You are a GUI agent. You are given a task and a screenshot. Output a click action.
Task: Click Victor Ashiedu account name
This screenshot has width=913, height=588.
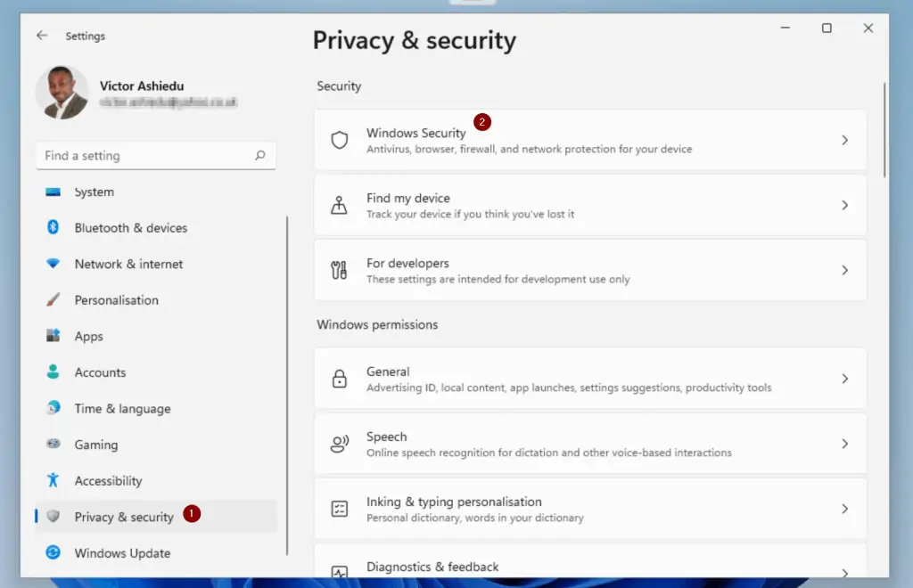point(142,86)
